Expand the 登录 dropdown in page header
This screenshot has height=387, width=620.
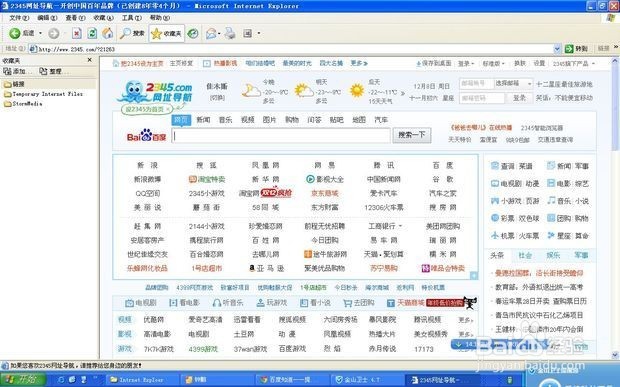[466, 63]
